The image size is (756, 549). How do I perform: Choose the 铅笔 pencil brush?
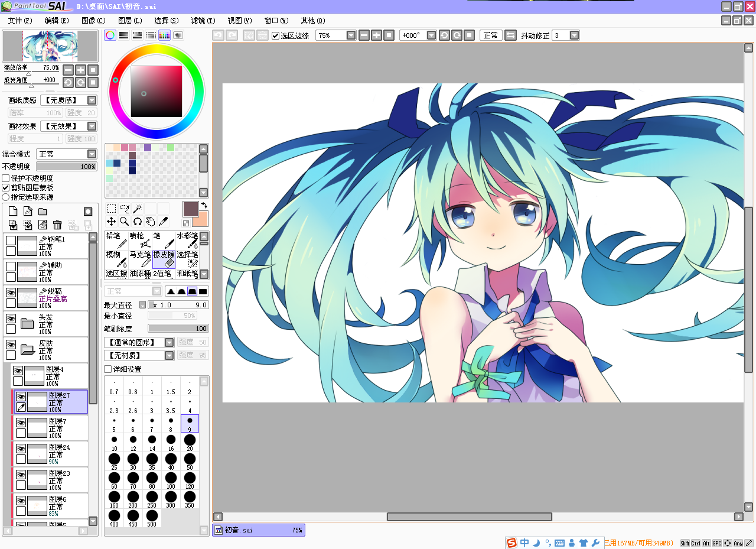(116, 240)
